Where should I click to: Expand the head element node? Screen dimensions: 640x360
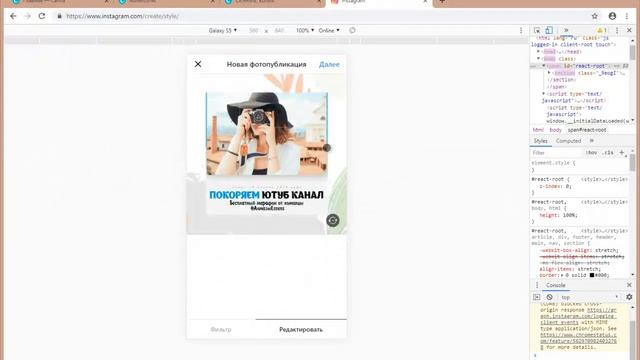tap(538, 52)
